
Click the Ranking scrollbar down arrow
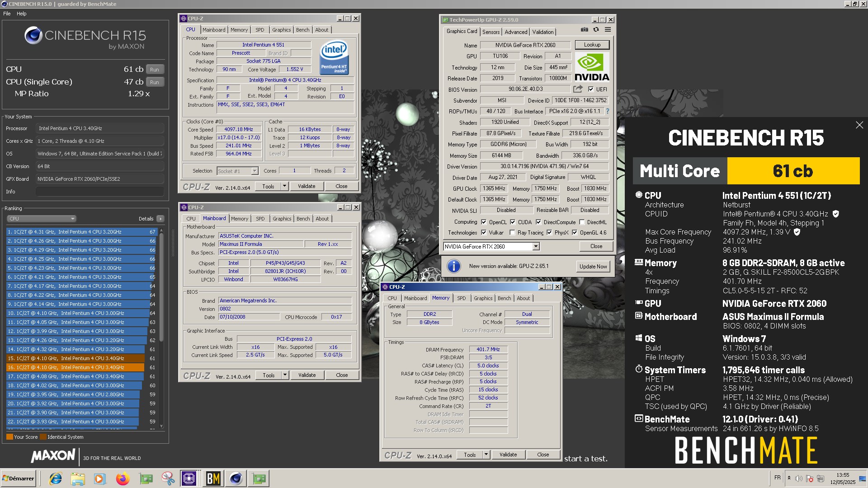tap(161, 426)
